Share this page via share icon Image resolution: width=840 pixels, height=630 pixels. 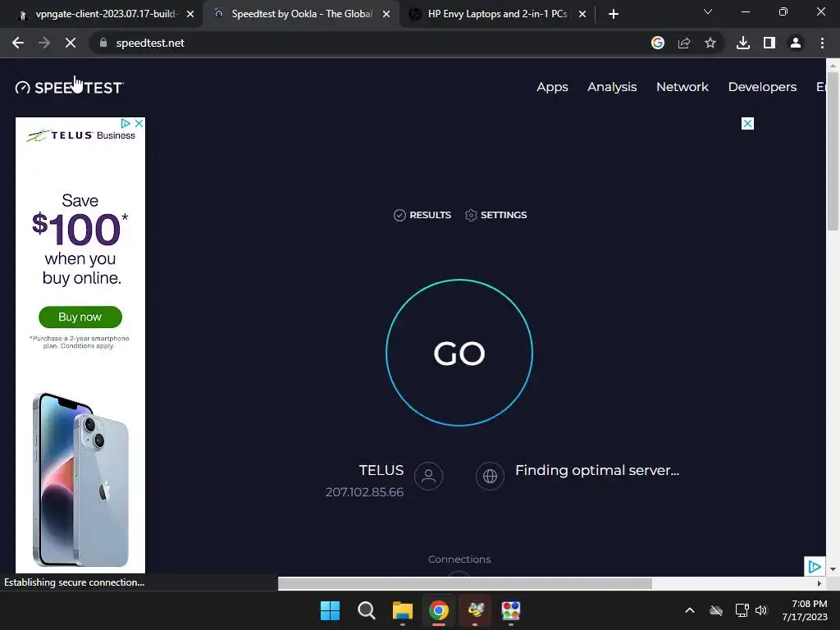tap(684, 43)
